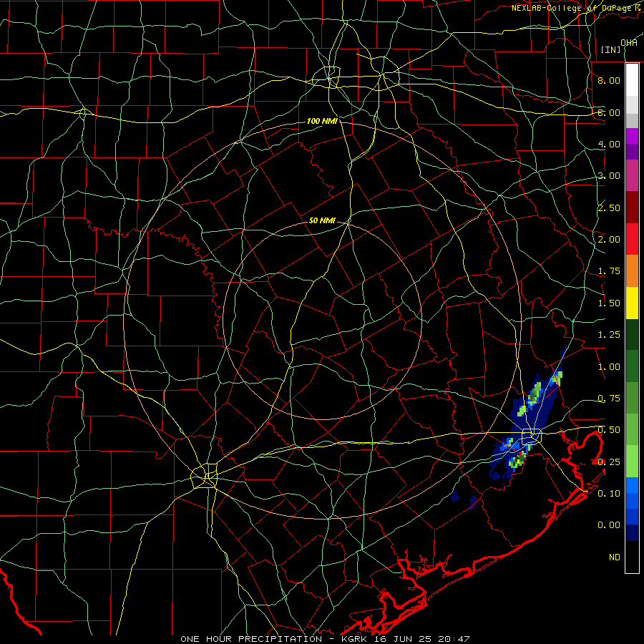Click the 2.50 legend value
The image size is (644, 644).
tap(609, 208)
